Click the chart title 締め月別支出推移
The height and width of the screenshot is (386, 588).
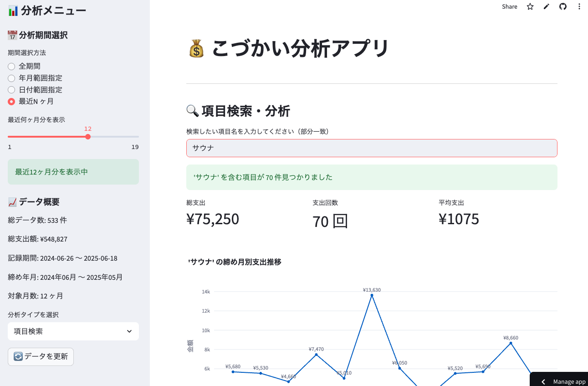point(235,262)
